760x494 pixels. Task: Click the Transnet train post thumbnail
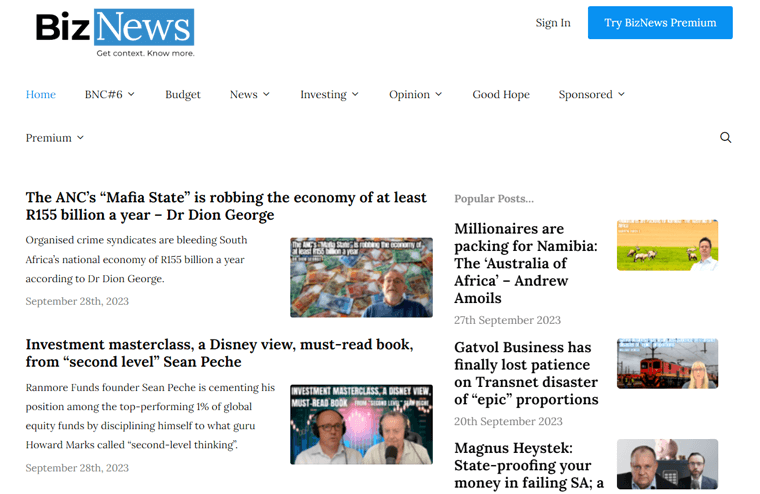pyautogui.click(x=667, y=364)
